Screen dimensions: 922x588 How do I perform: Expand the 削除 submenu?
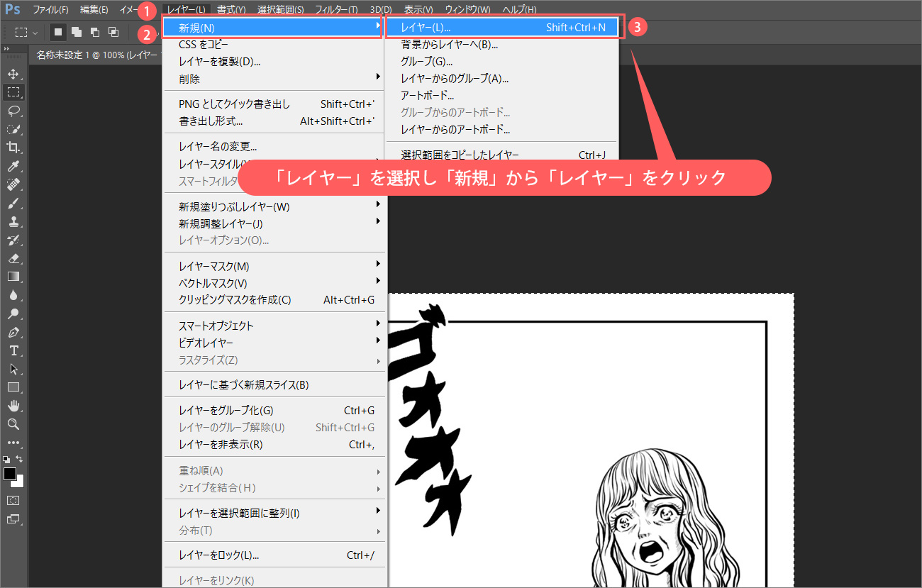pos(273,79)
